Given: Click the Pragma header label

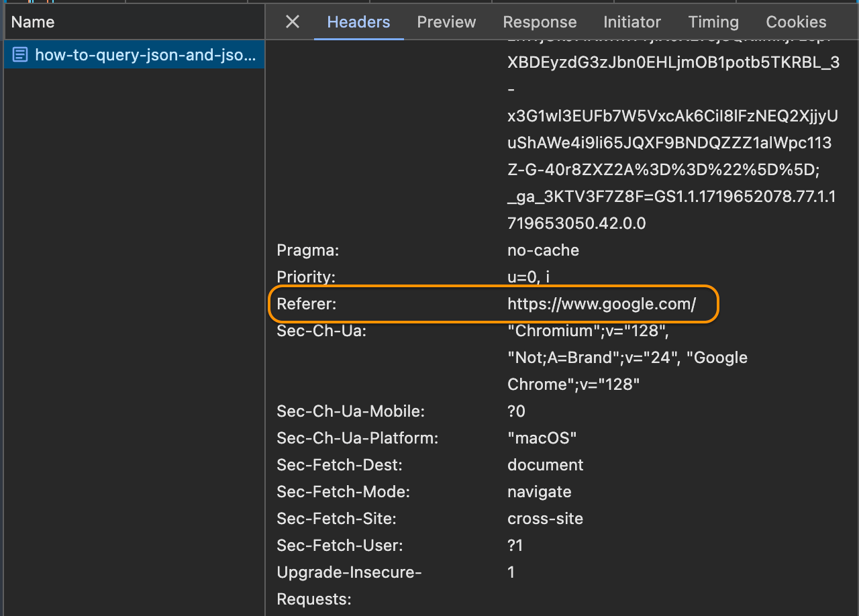Looking at the screenshot, I should [308, 250].
